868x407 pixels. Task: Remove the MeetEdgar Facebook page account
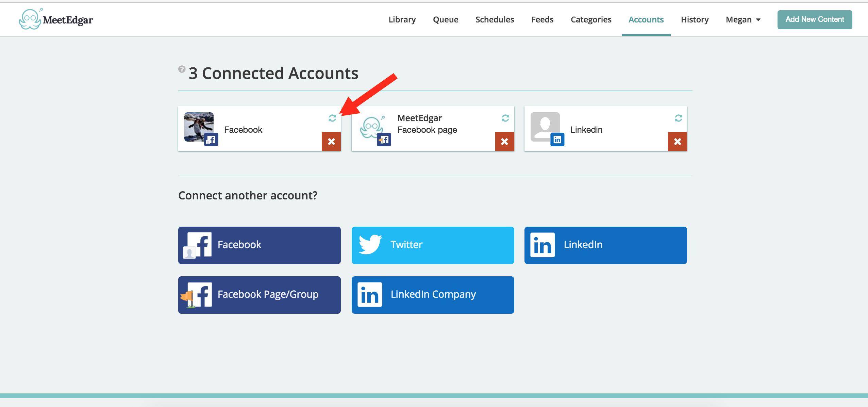click(x=504, y=142)
